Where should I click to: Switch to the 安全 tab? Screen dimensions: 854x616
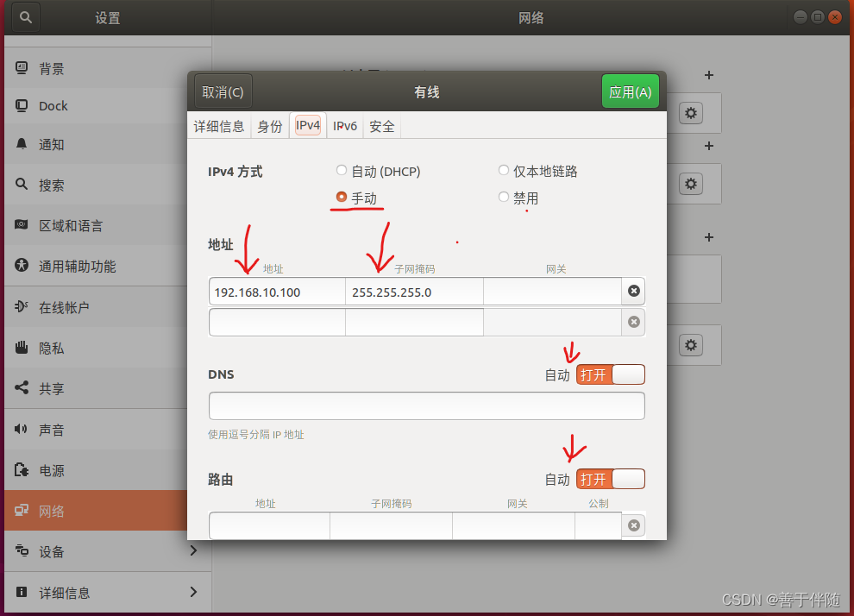click(x=382, y=126)
